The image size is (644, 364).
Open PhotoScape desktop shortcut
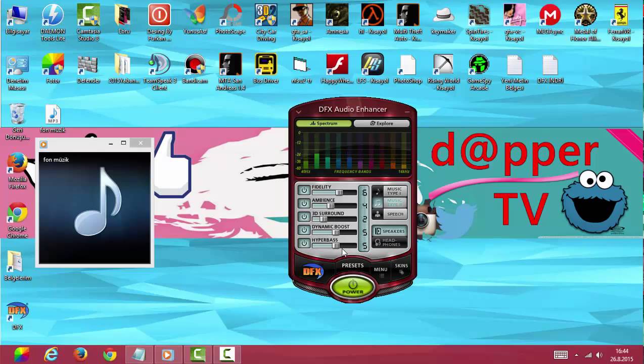[231, 19]
